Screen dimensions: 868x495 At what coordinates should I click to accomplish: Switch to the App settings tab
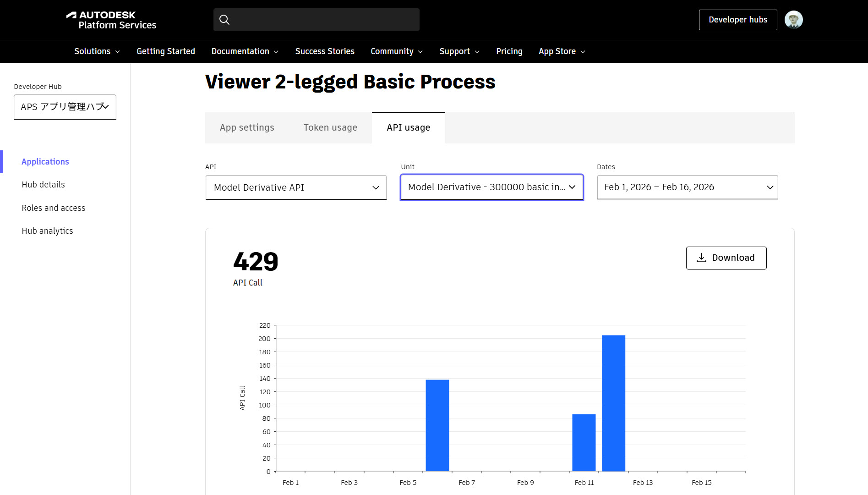click(247, 127)
